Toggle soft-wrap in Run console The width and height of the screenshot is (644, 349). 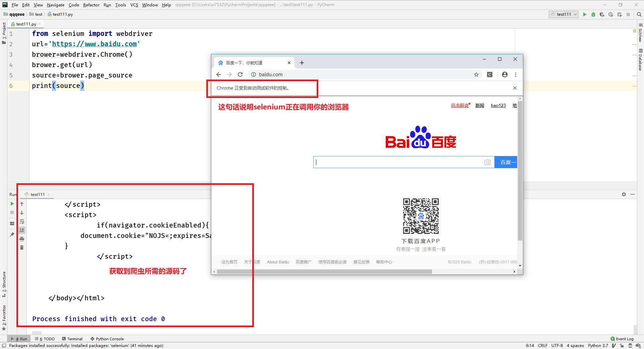22,221
